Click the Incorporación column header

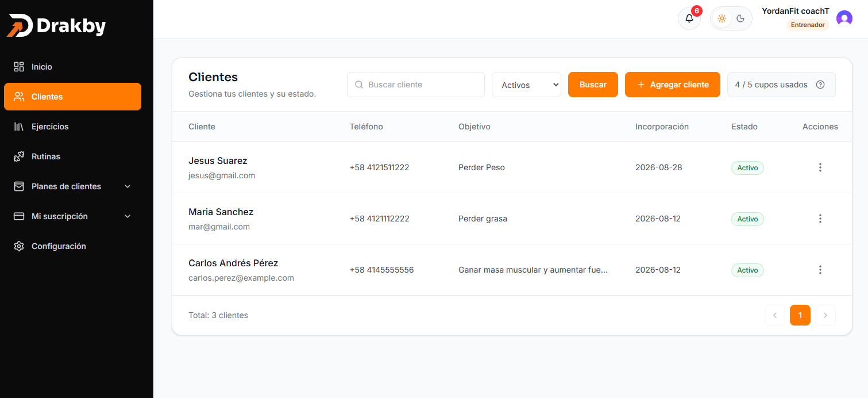[x=662, y=127]
